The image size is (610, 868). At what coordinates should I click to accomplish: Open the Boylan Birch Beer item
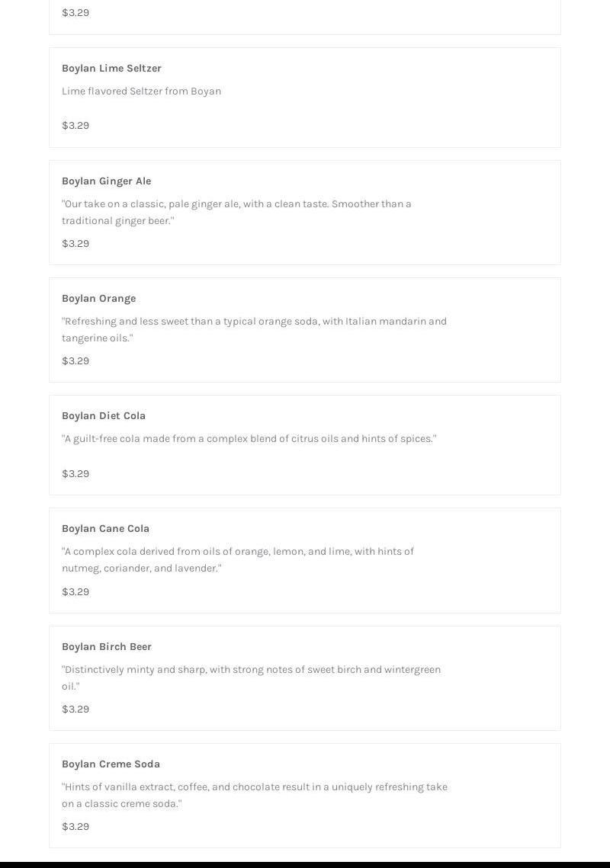[x=106, y=647]
